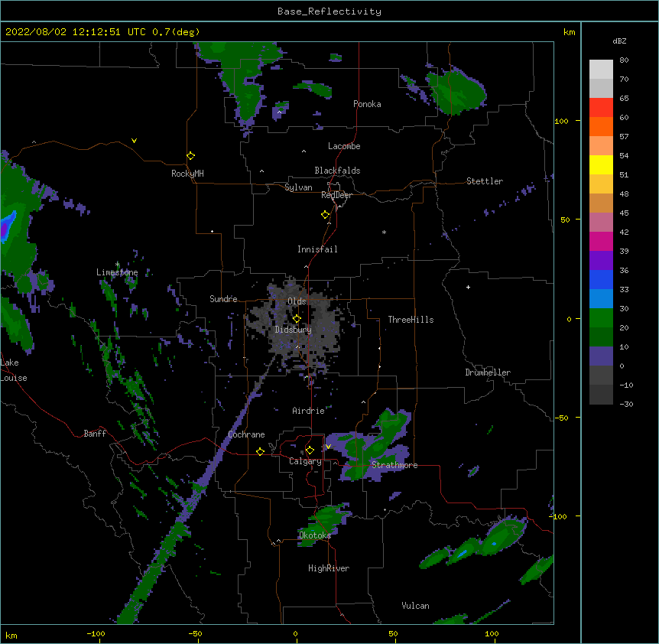Click the Sundre town label
659x644 pixels.
[223, 299]
